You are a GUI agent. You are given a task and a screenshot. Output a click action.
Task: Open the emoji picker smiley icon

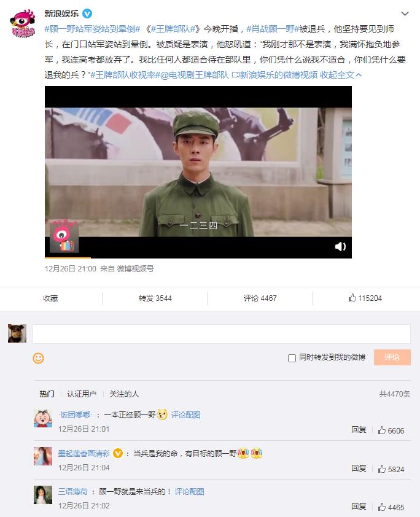tap(38, 358)
